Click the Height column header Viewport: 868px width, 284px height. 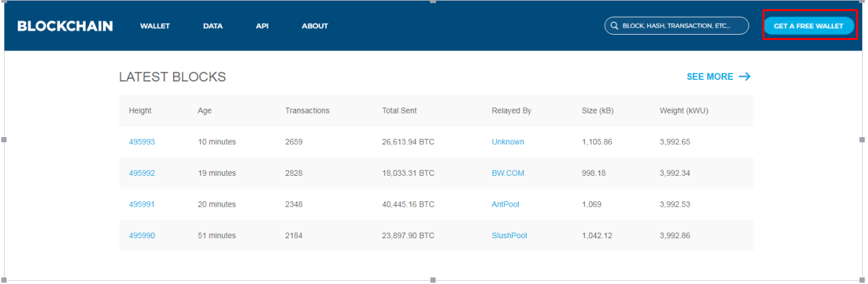point(140,111)
